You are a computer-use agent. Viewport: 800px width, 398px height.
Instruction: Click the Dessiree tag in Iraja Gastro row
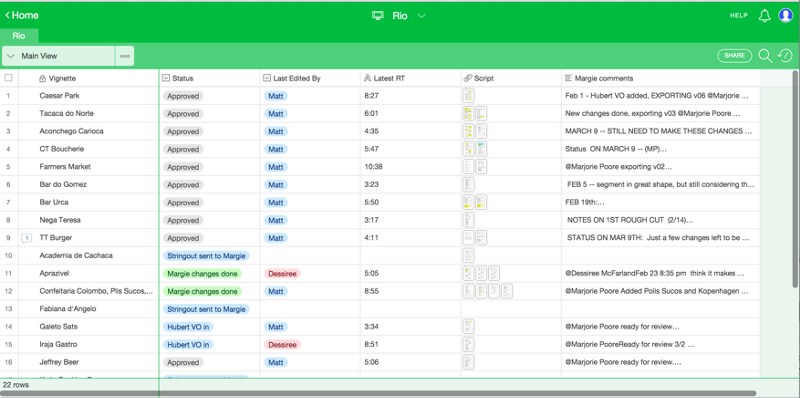tap(282, 344)
